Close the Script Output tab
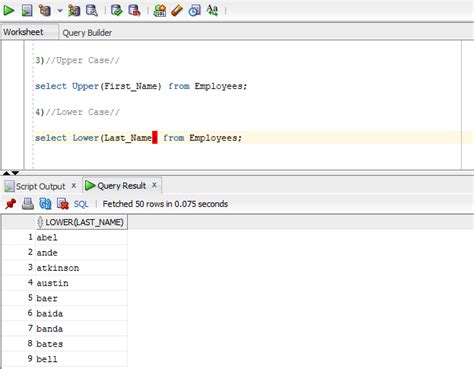 [74, 186]
